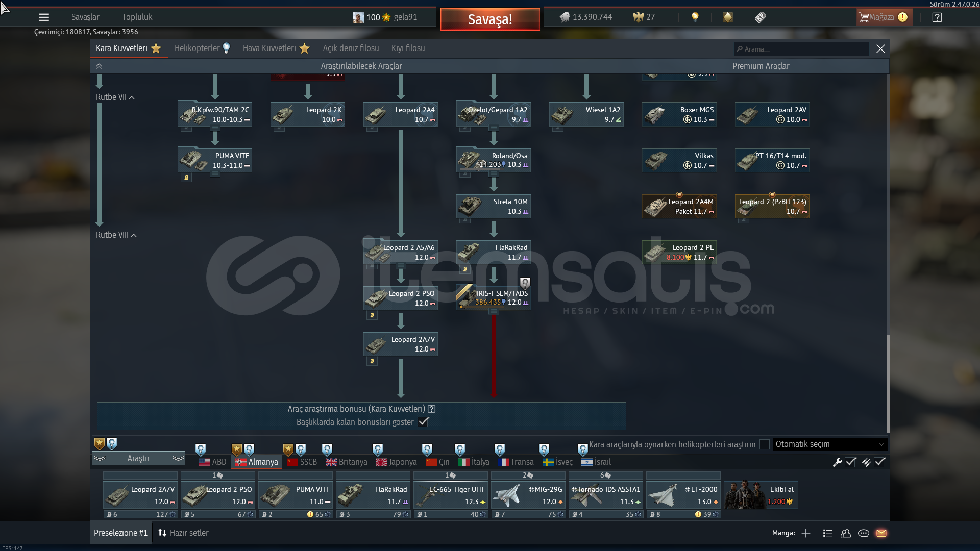The image size is (980, 551).
Task: Toggle the auto-repair checkbox
Action: (850, 462)
